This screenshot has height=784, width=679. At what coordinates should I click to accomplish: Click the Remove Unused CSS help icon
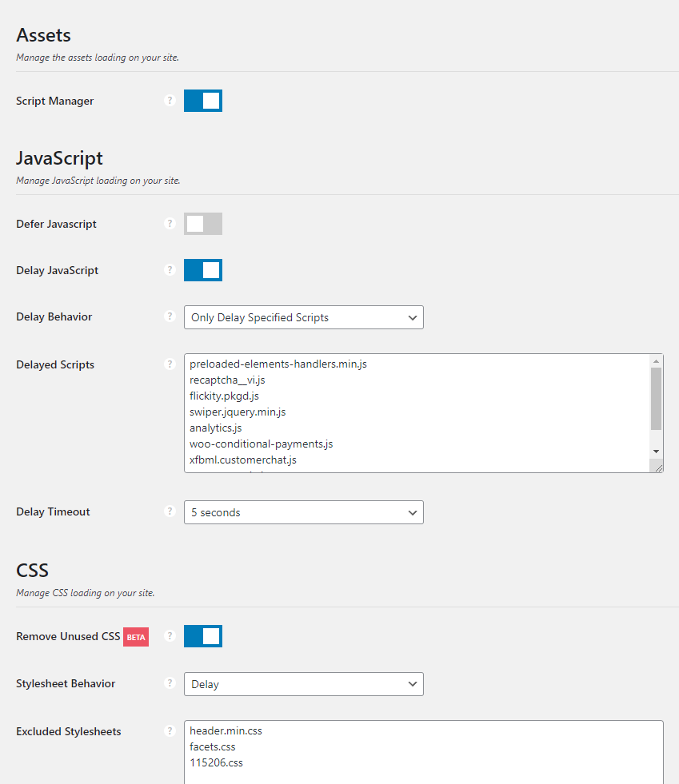point(170,636)
